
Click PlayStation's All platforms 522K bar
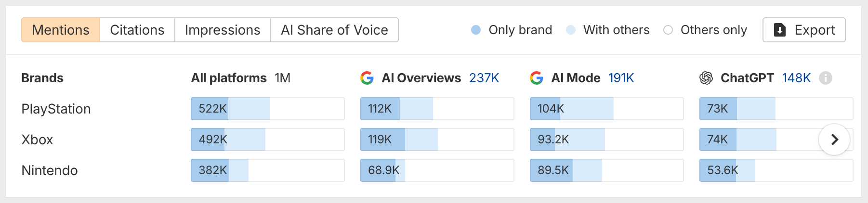(267, 109)
